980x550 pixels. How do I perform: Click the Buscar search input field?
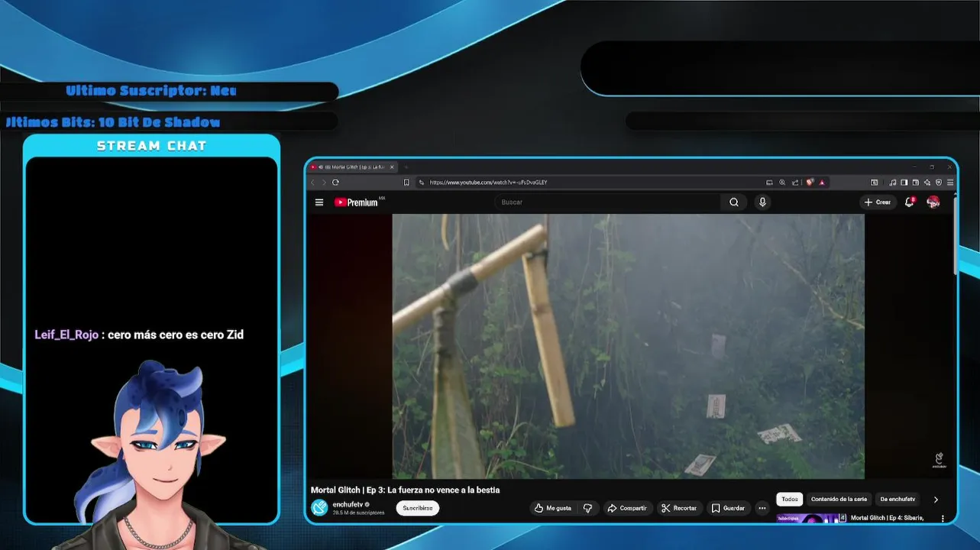tap(607, 202)
